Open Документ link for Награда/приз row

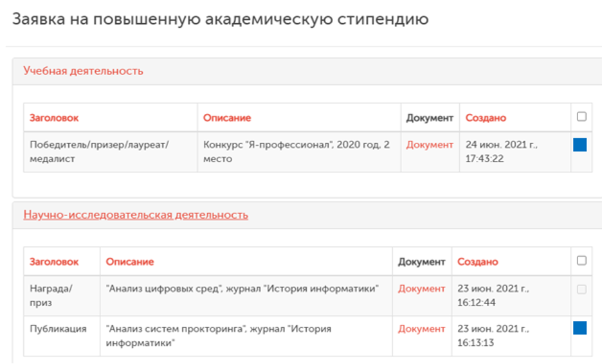421,289
